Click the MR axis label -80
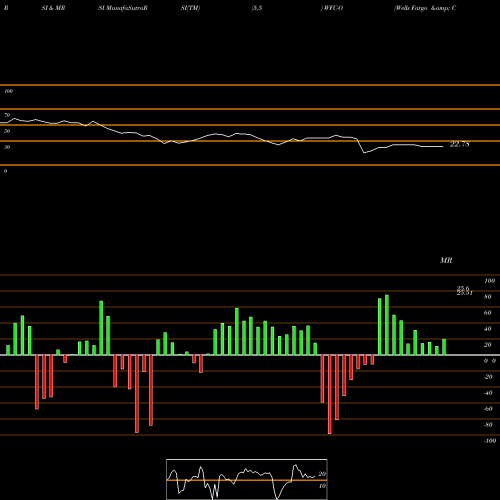Image resolution: width=500 pixels, height=500 pixels. [488, 425]
